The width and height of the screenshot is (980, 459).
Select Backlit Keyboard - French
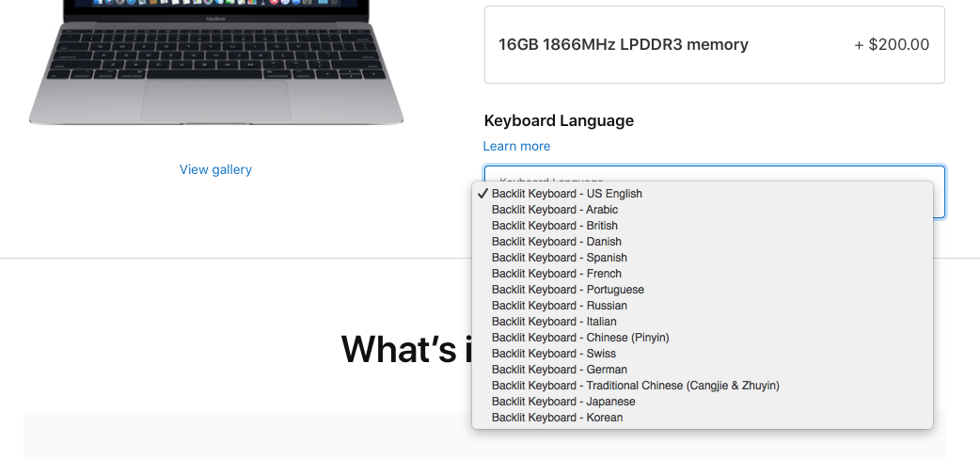[703, 274]
